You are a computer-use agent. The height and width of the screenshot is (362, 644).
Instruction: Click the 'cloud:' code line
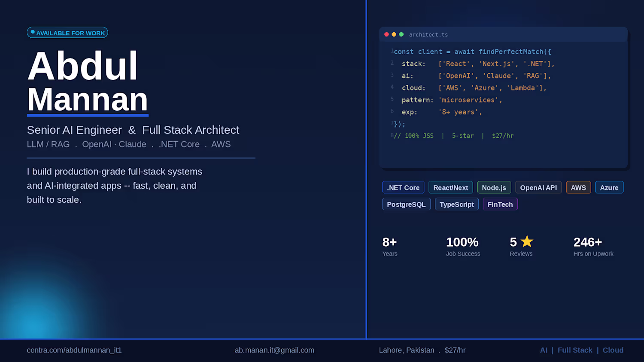[474, 87]
